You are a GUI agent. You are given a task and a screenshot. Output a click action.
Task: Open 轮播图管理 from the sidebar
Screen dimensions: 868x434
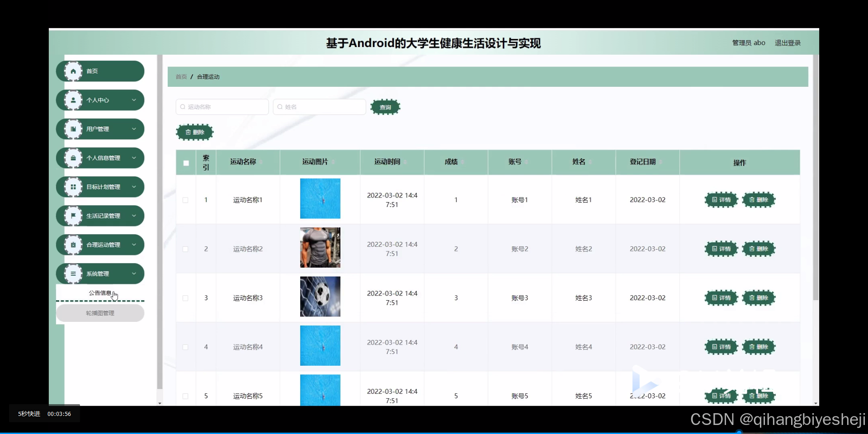tap(100, 313)
